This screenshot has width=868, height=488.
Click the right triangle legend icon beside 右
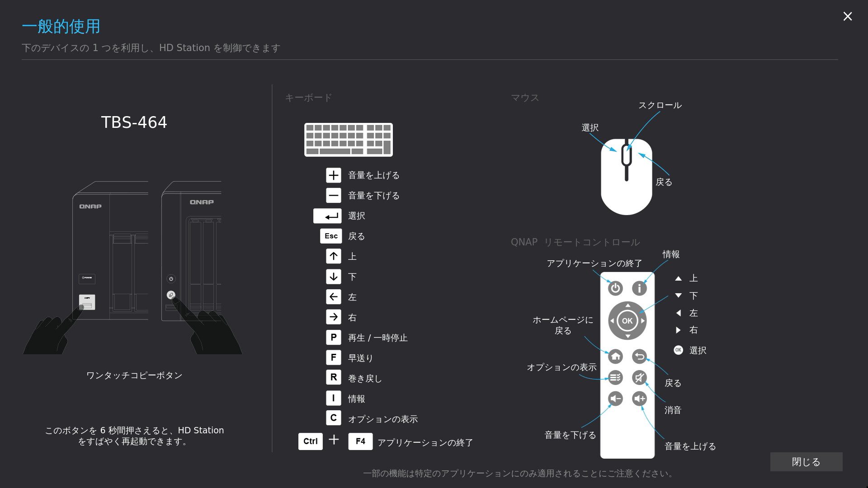click(678, 330)
